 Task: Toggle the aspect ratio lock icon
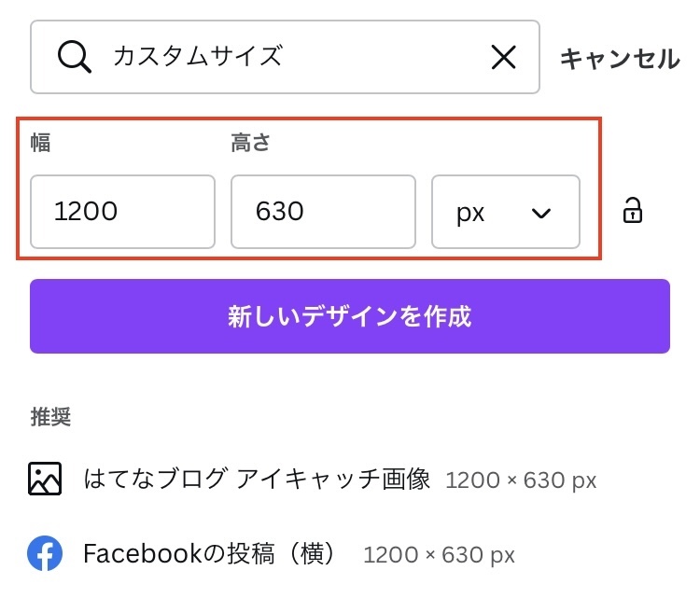pyautogui.click(x=633, y=211)
